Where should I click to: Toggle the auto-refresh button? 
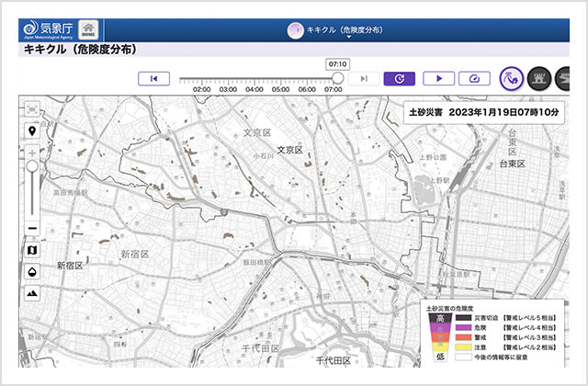tap(400, 79)
